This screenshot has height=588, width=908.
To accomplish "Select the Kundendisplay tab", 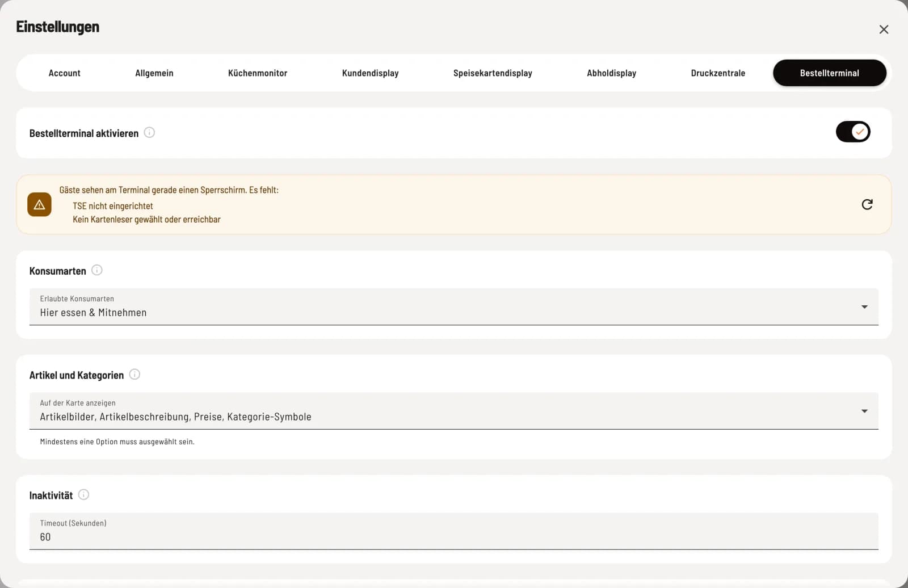I will tap(371, 73).
